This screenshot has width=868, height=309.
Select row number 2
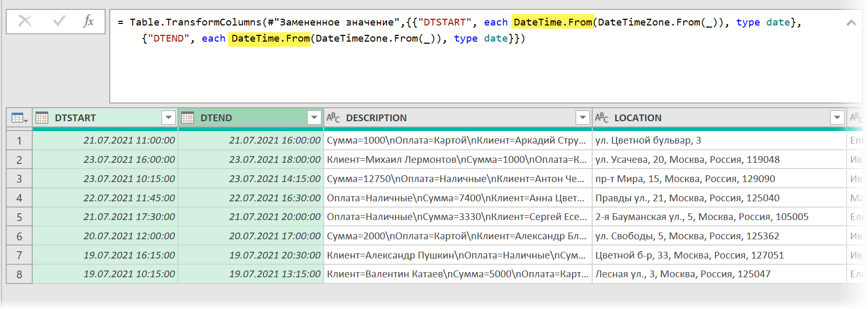19,160
